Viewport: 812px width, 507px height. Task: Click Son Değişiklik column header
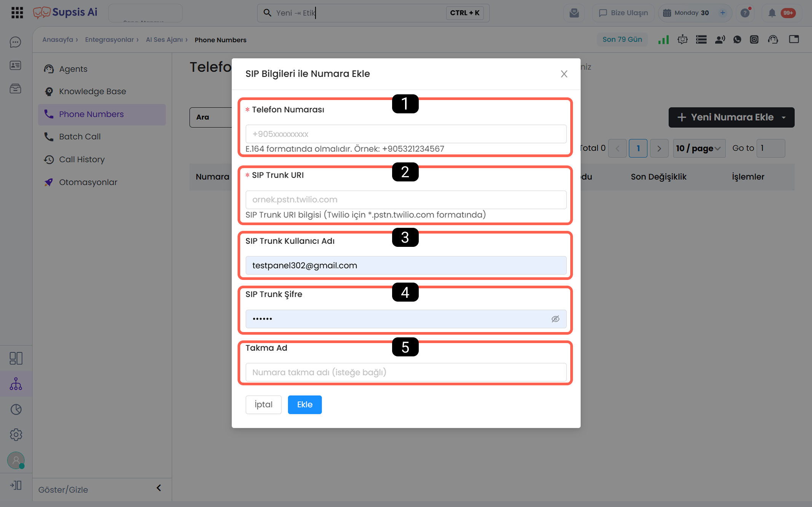click(659, 177)
